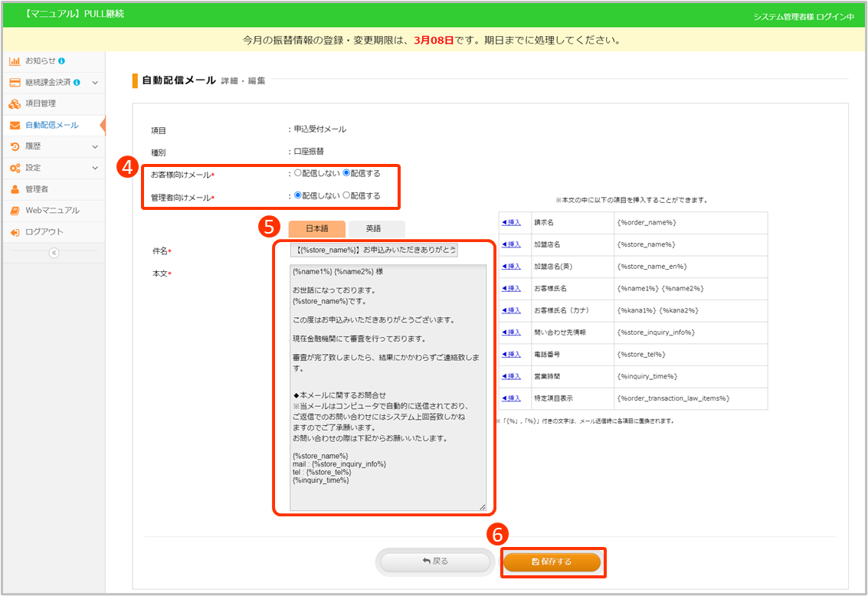This screenshot has height=596, width=868.
Task: Click the お知らせ chart icon in sidebar
Action: coord(15,61)
